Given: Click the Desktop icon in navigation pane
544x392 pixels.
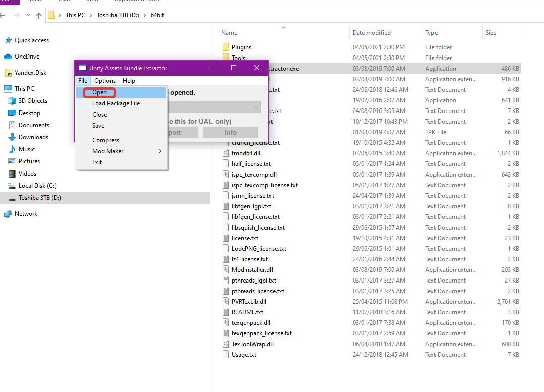Looking at the screenshot, I should coord(12,113).
